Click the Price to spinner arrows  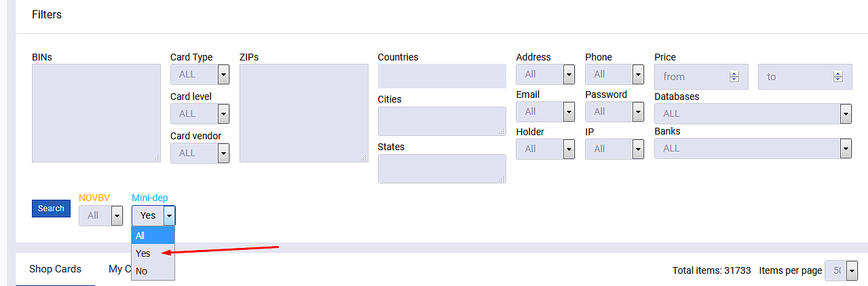coord(838,77)
